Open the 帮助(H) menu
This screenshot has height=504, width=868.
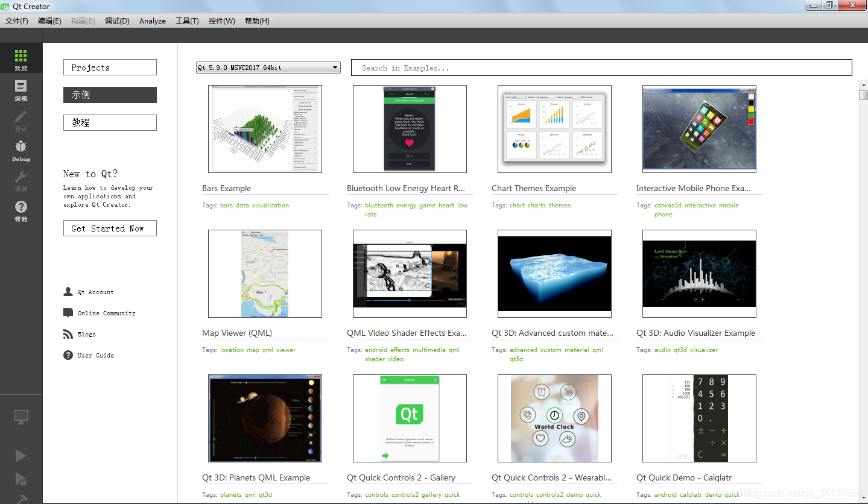(x=257, y=20)
